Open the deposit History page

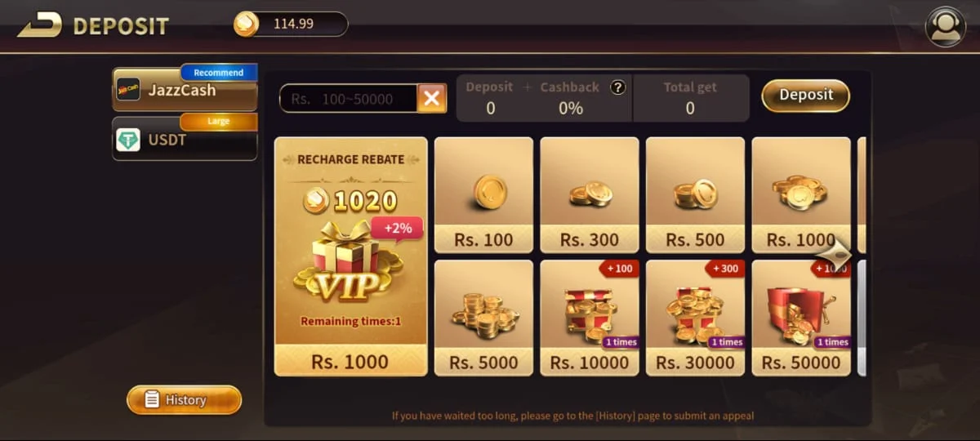pos(185,400)
